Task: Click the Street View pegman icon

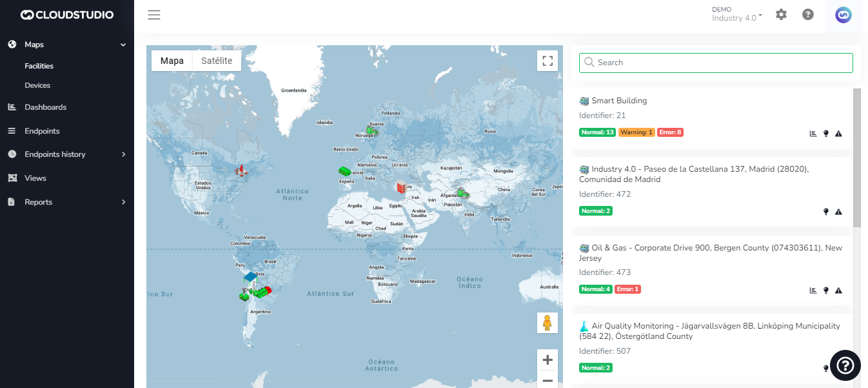Action: click(547, 322)
